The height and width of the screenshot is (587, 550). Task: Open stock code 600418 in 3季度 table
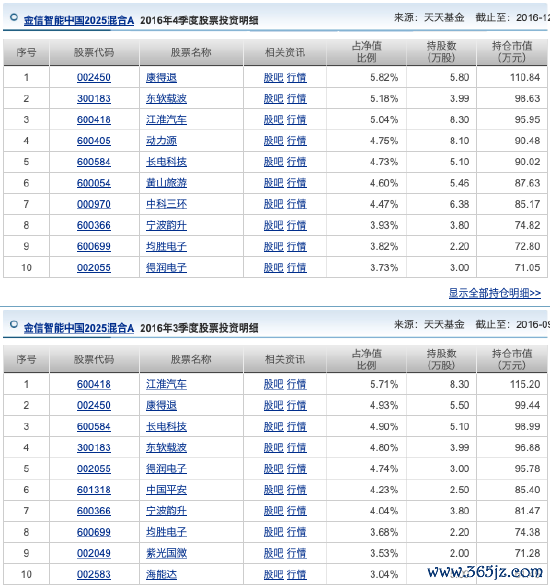pos(94,384)
